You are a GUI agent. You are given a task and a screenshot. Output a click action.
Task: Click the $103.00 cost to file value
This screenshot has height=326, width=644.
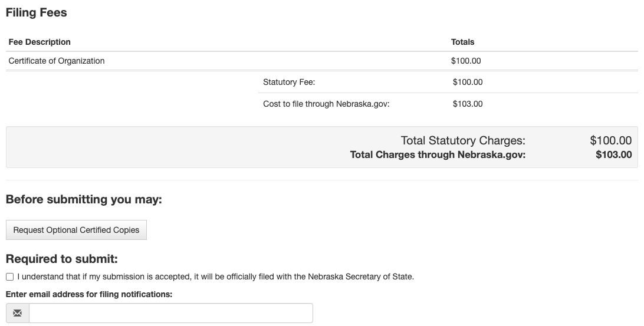(x=468, y=104)
